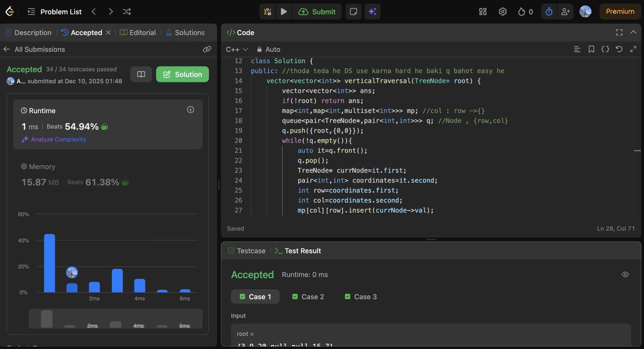The height and width of the screenshot is (349, 644).
Task: Click code line 19 q.push
Action: coord(323,130)
